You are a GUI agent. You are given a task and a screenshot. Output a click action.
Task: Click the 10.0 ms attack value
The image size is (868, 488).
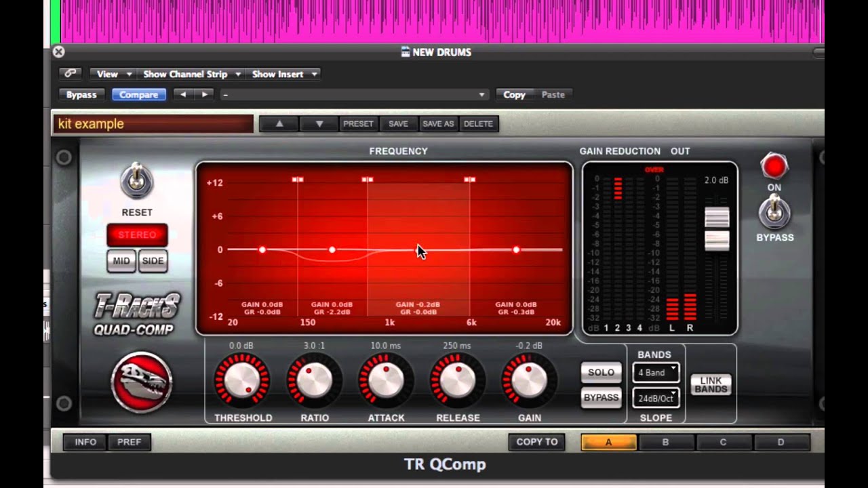[x=385, y=346]
